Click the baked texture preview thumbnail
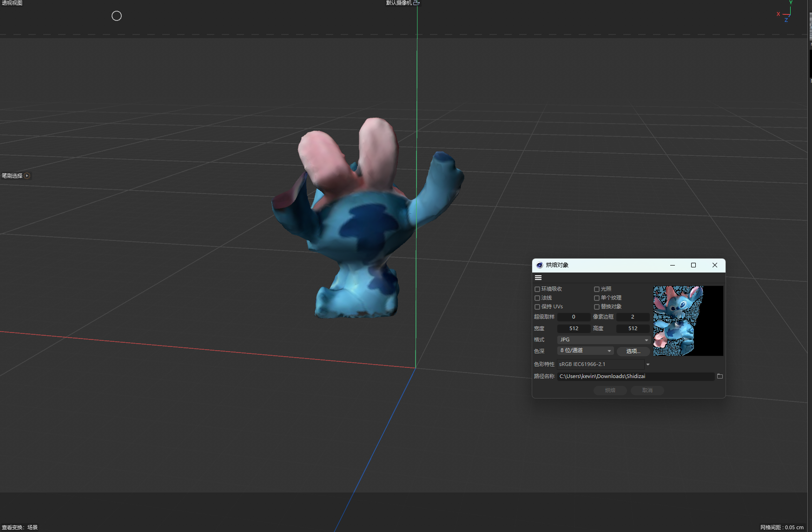The height and width of the screenshot is (532, 812). point(688,321)
